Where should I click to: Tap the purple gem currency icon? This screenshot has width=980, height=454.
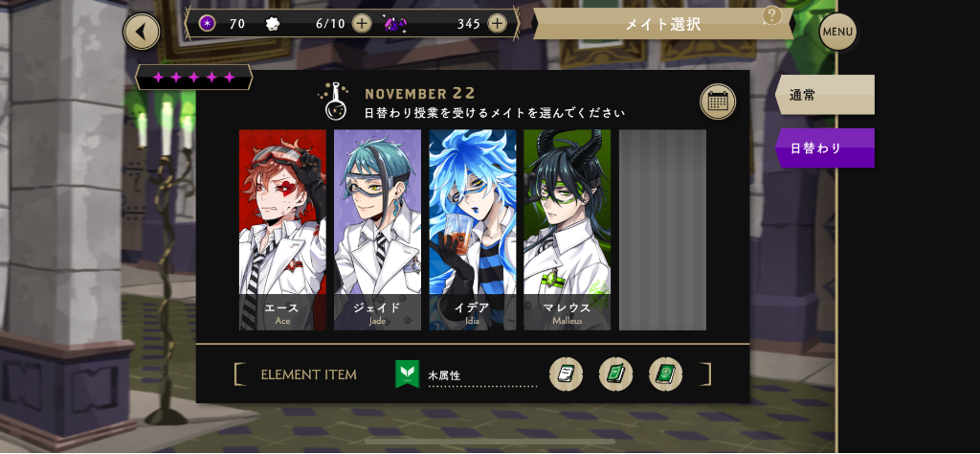[396, 24]
